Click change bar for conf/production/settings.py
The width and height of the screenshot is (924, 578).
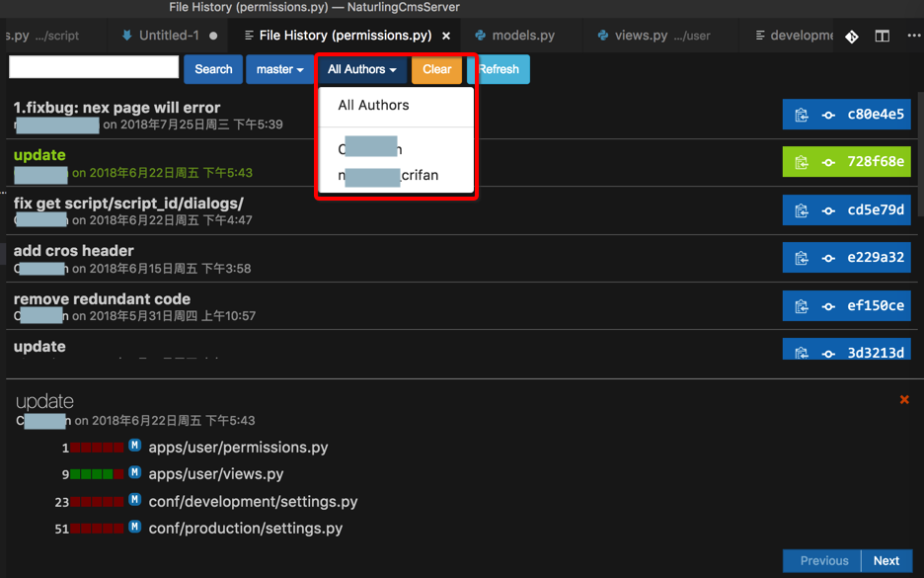click(97, 529)
